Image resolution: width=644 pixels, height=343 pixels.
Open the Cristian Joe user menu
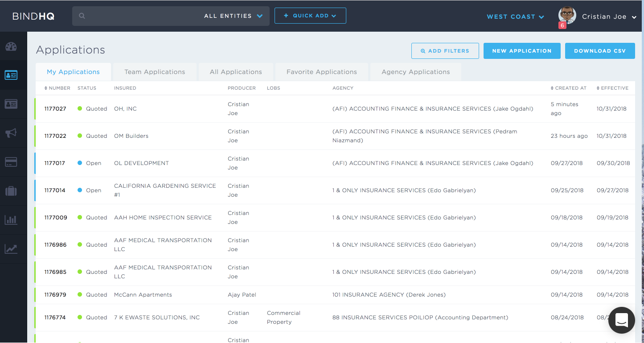tap(609, 17)
